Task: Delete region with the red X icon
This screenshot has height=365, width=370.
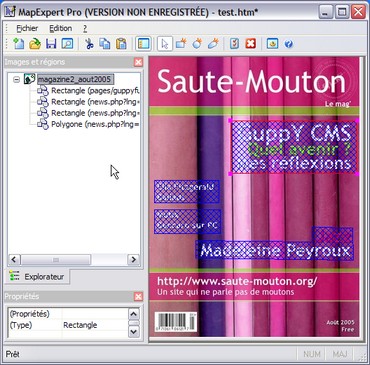Action: click(251, 44)
